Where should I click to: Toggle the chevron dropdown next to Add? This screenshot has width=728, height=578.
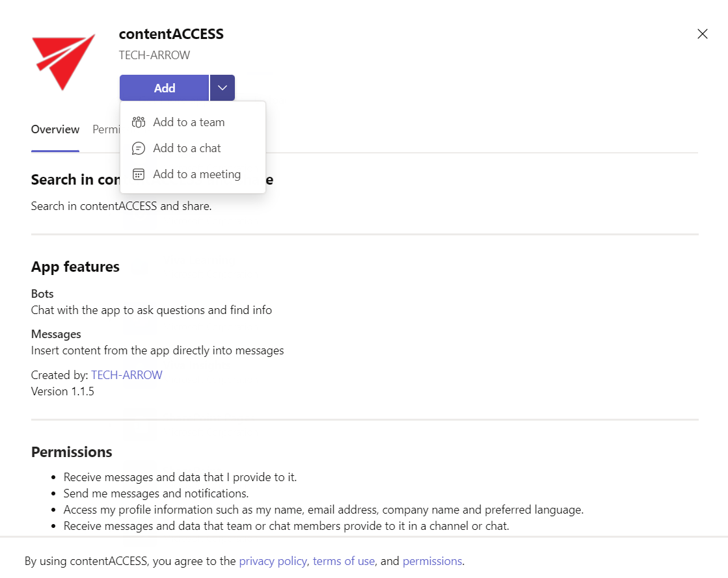pyautogui.click(x=222, y=88)
